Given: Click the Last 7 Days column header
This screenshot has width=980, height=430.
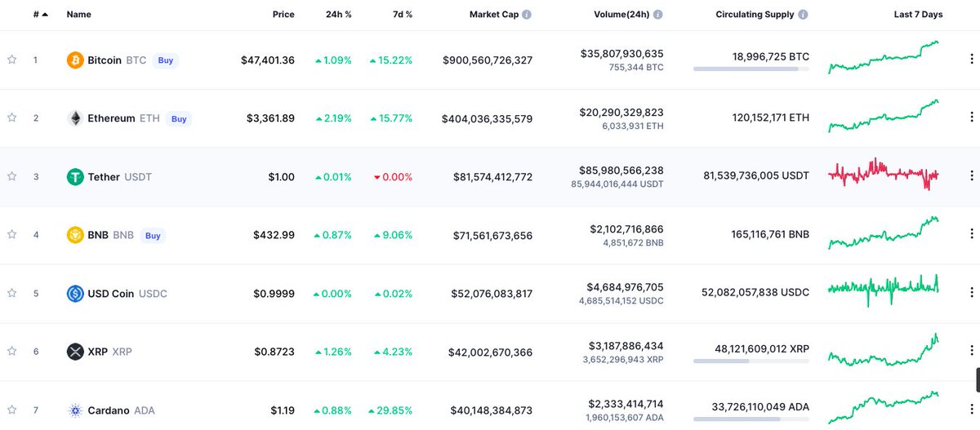Looking at the screenshot, I should [918, 15].
